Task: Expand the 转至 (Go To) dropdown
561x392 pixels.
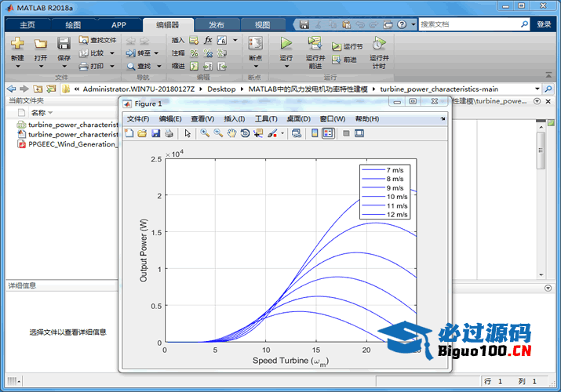Action: click(x=156, y=53)
